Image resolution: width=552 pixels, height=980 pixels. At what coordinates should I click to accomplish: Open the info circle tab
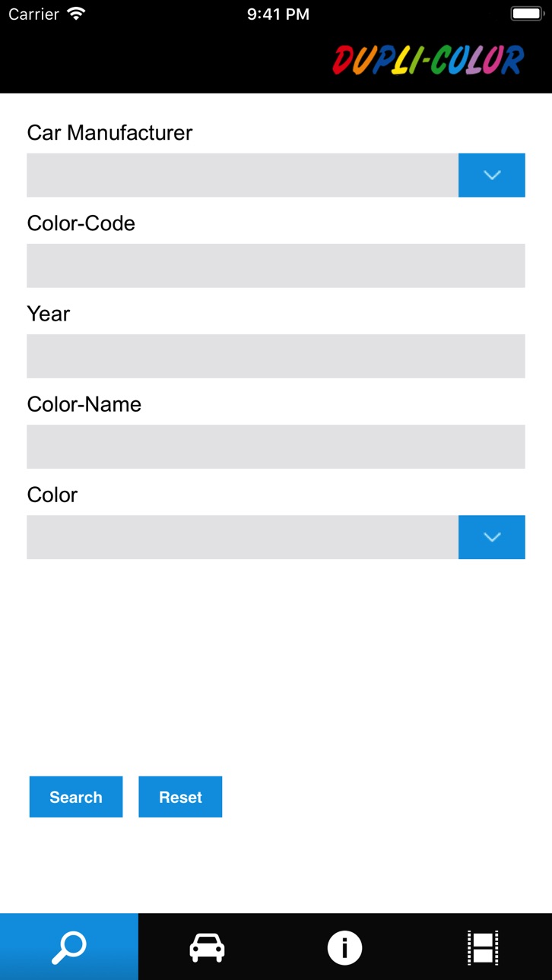point(344,947)
